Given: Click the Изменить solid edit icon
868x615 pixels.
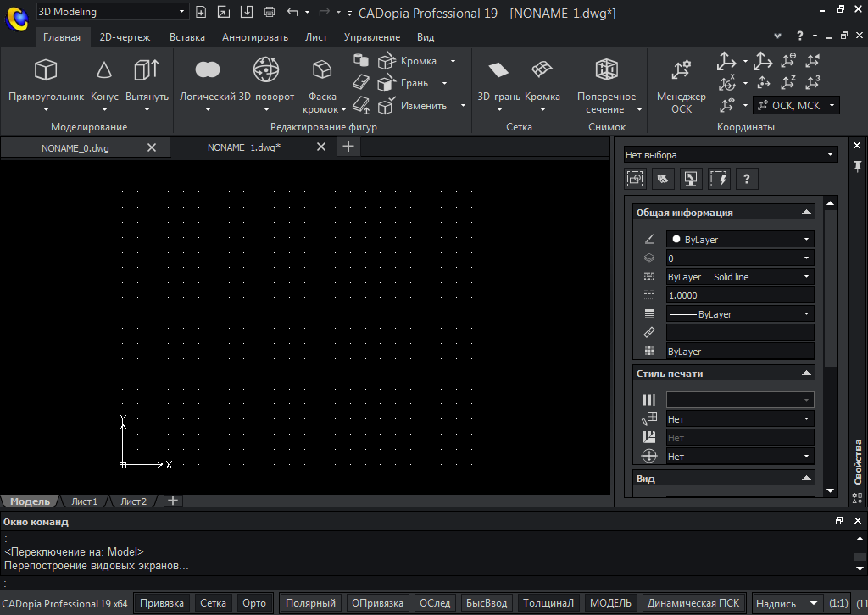Looking at the screenshot, I should pyautogui.click(x=386, y=105).
